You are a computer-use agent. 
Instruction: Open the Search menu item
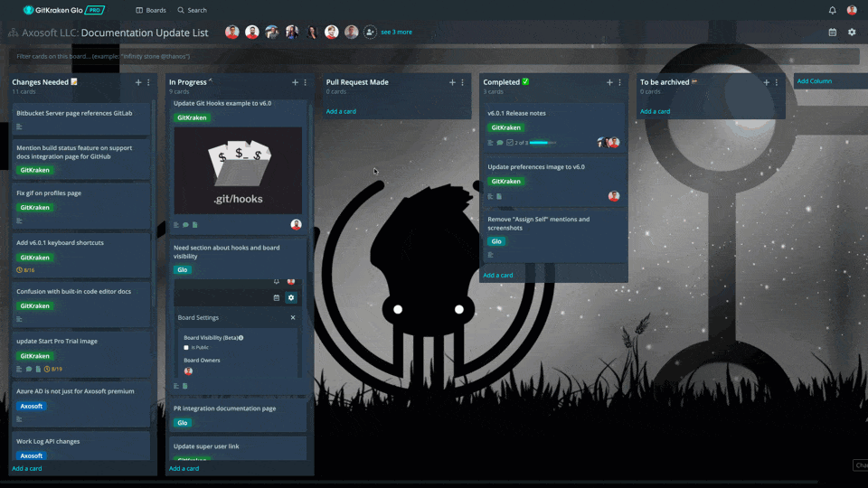tap(192, 10)
